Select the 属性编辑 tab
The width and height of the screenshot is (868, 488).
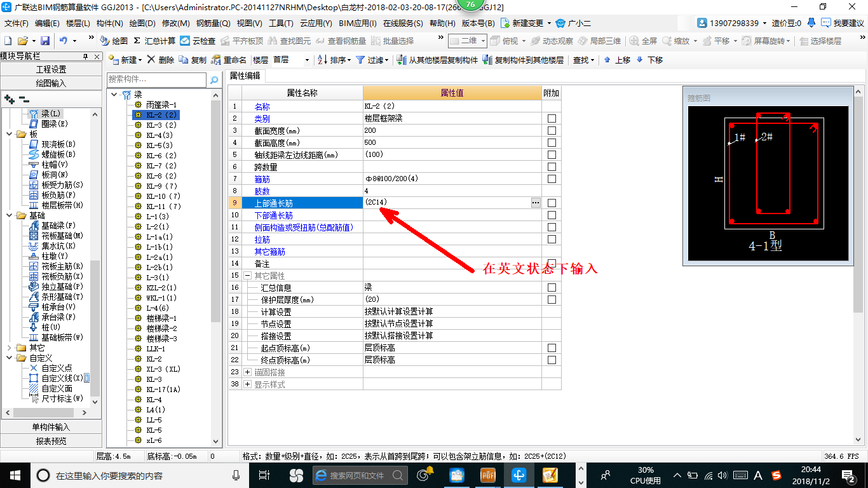245,76
